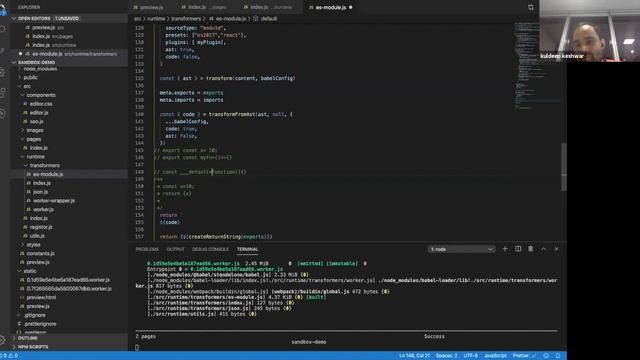Expand the styles folder

[33, 244]
